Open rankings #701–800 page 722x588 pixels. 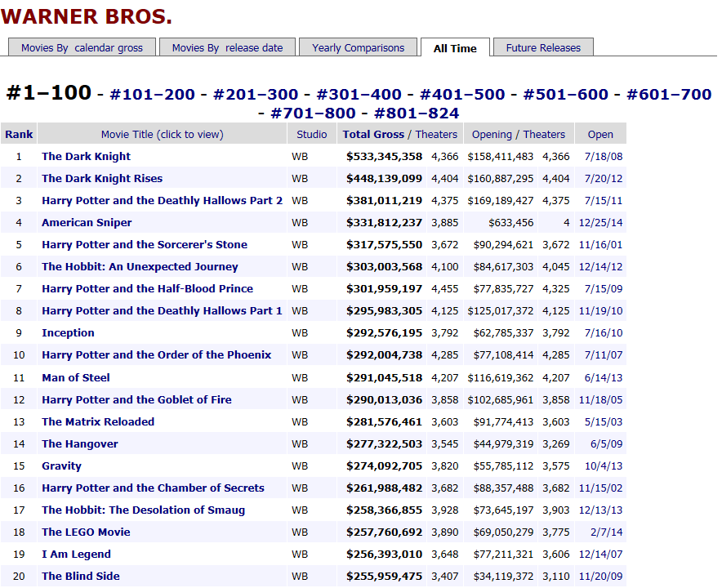(313, 113)
